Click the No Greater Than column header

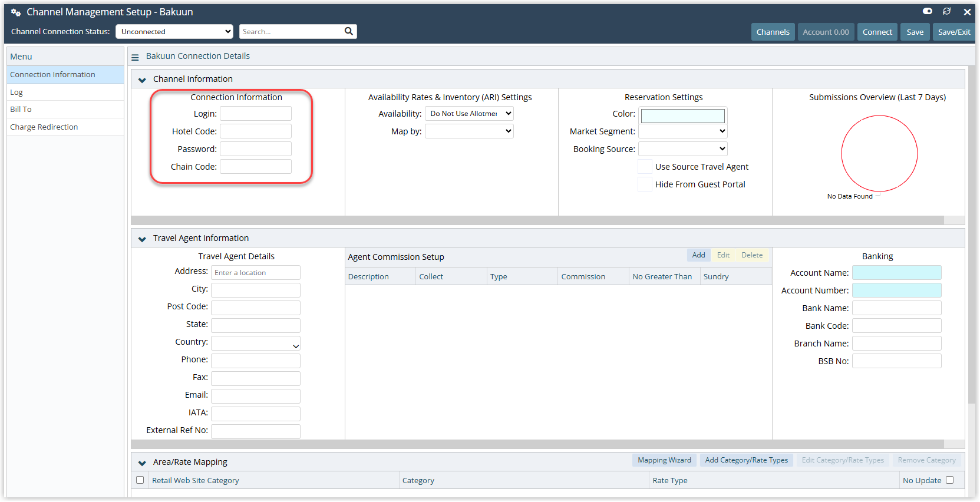tap(665, 276)
